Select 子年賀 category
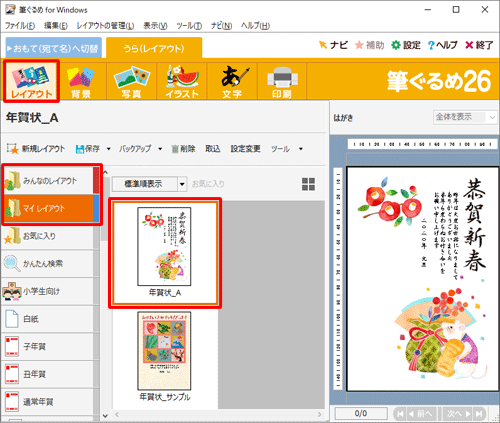Viewport: 500px width, 423px height. click(x=50, y=347)
